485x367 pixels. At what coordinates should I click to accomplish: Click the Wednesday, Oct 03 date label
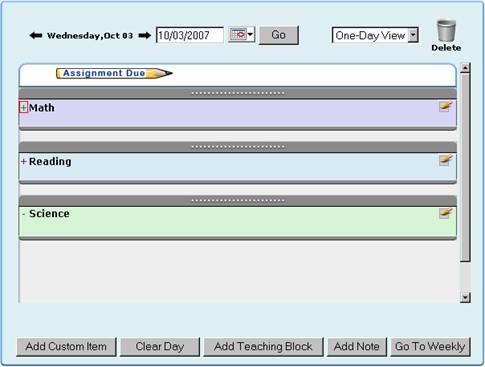coord(90,36)
